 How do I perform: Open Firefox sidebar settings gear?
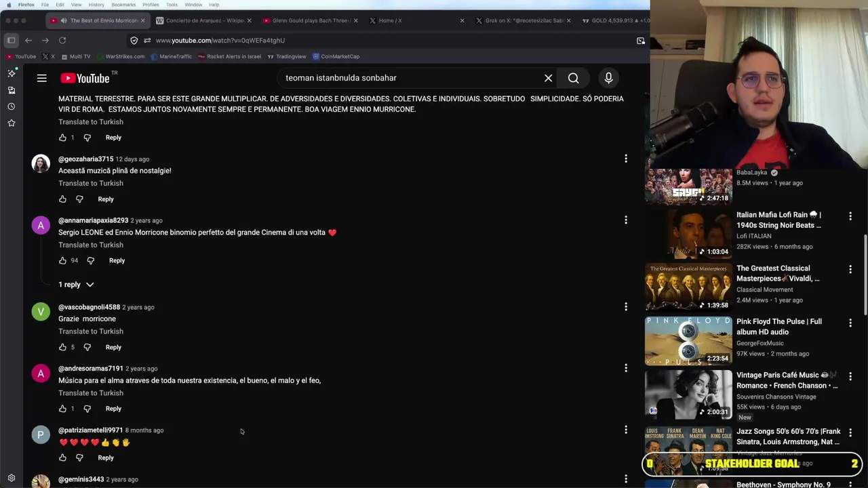[x=12, y=478]
